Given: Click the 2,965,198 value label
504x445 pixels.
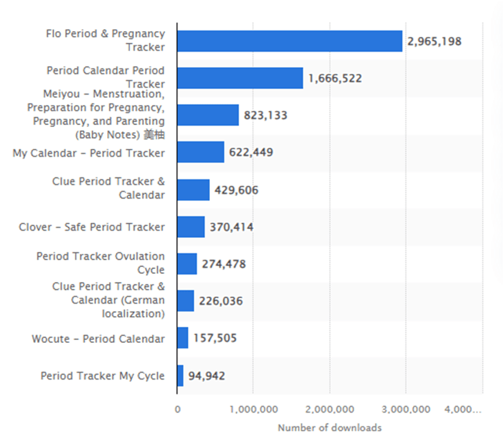Looking at the screenshot, I should coord(434,42).
